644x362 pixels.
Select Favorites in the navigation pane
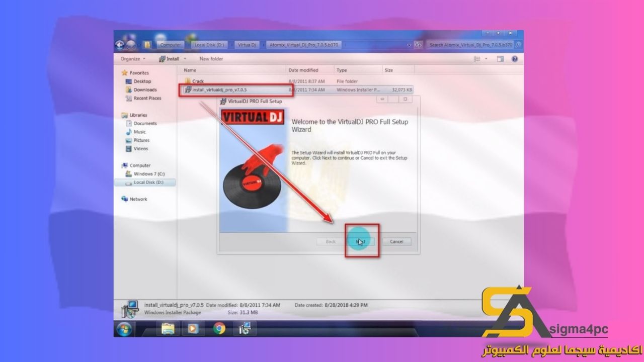click(x=139, y=73)
